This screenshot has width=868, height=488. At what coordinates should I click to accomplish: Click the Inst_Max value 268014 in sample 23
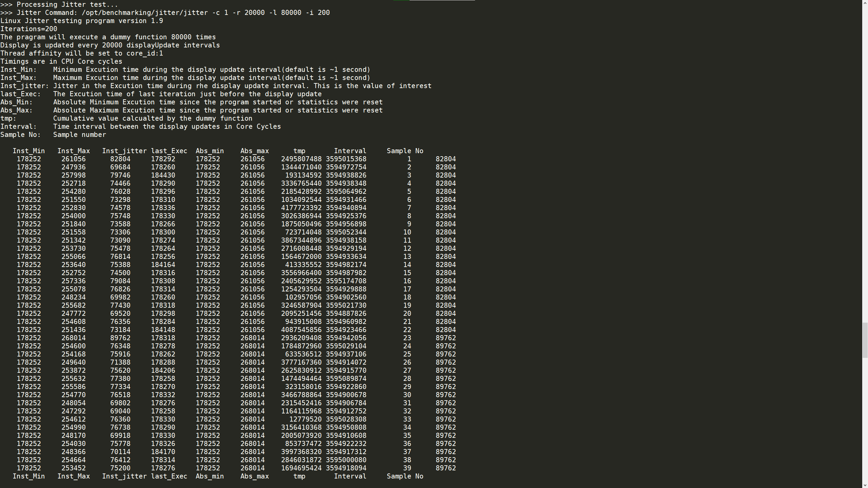pos(73,338)
